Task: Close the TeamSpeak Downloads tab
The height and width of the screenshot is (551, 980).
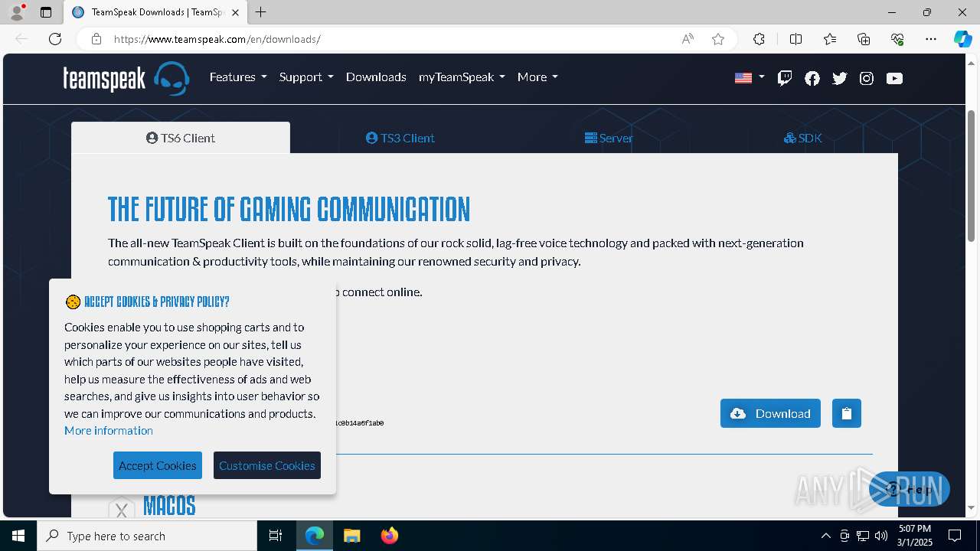Action: click(236, 12)
